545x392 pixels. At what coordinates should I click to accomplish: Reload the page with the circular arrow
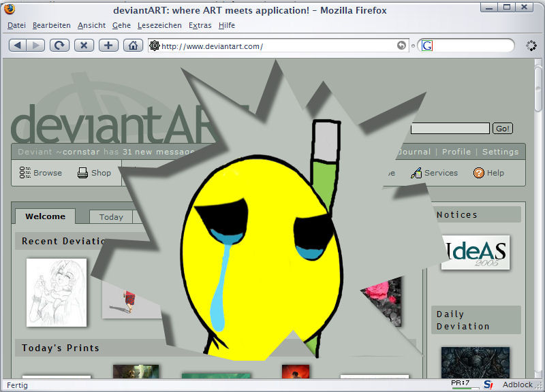59,46
